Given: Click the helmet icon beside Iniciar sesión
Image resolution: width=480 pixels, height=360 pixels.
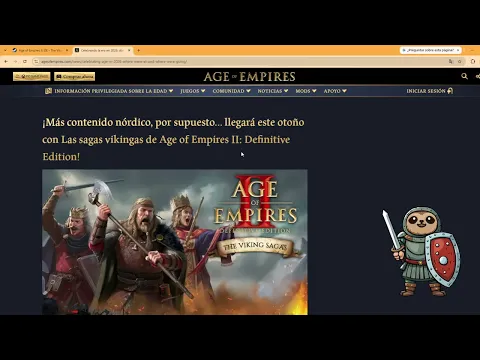Looking at the screenshot, I should tap(450, 91).
